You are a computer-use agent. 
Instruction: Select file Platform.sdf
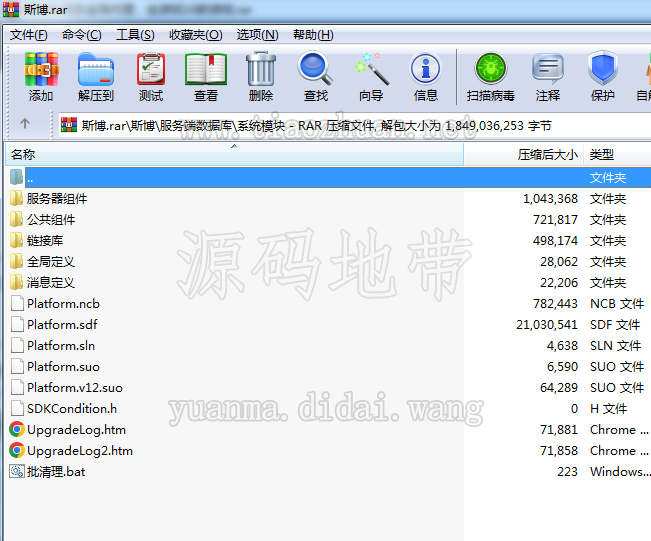62,324
